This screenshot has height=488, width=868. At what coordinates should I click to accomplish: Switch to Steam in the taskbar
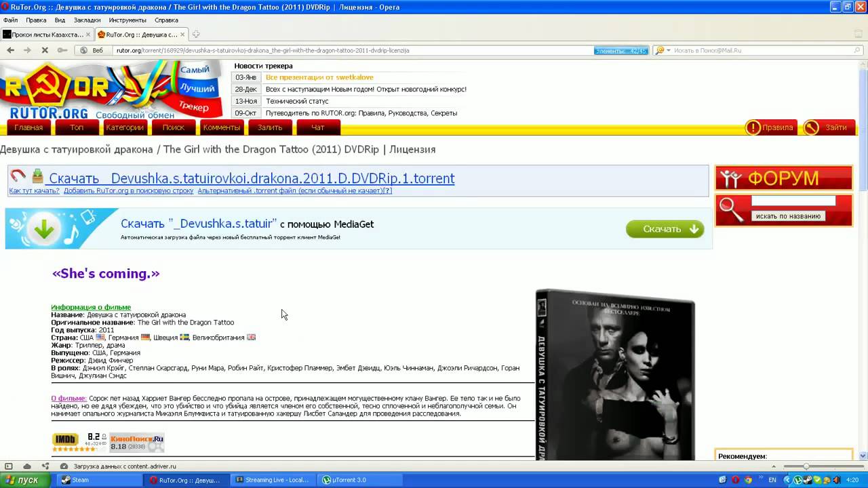98,480
